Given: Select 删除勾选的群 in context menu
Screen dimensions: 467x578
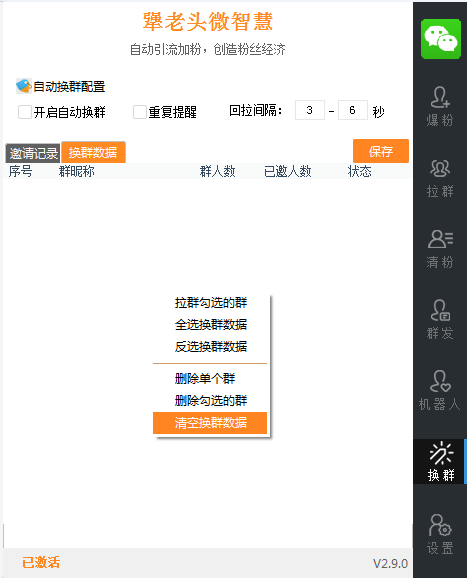Looking at the screenshot, I should [x=211, y=401].
